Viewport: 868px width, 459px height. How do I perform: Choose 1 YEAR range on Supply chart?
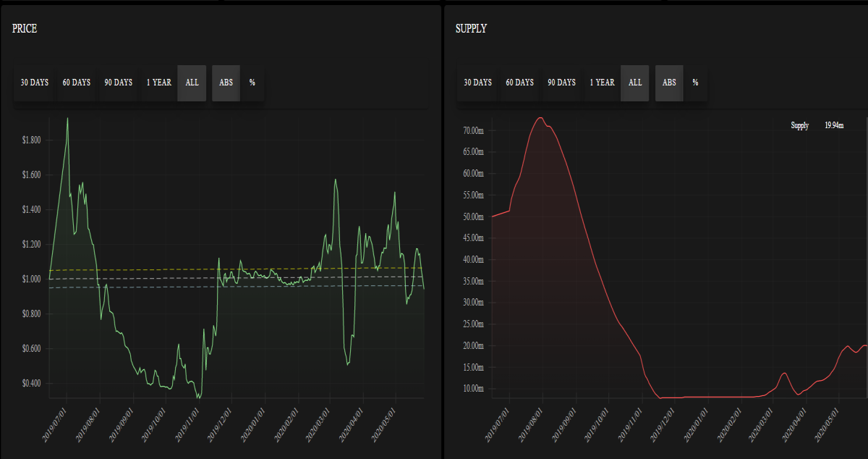(603, 83)
